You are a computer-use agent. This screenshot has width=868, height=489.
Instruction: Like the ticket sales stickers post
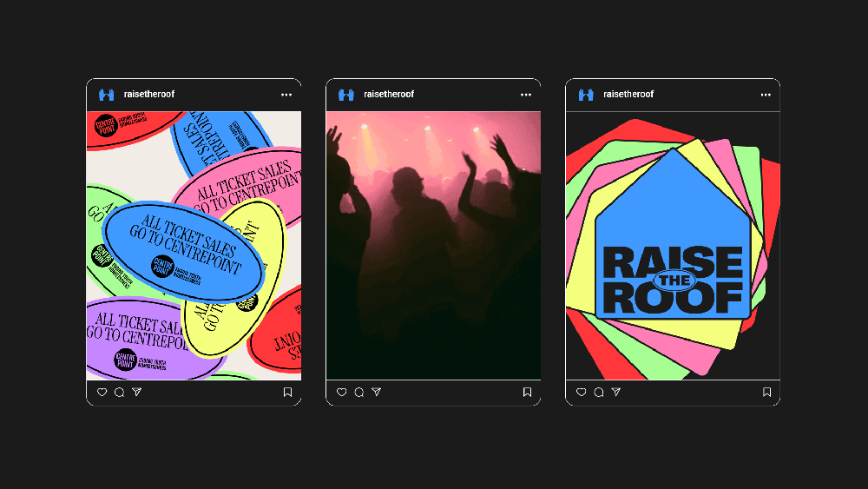coord(102,393)
